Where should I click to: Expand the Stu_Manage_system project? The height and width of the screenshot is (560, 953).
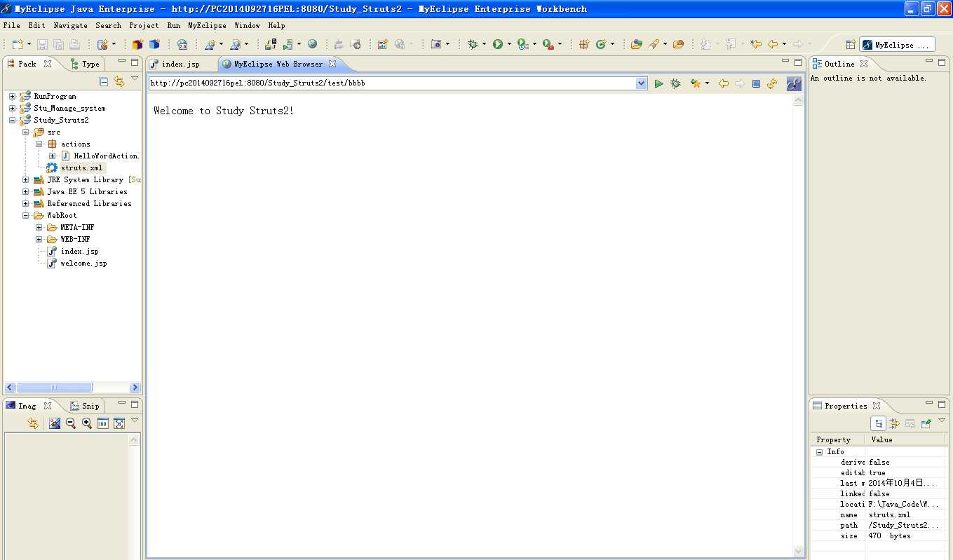(12, 108)
